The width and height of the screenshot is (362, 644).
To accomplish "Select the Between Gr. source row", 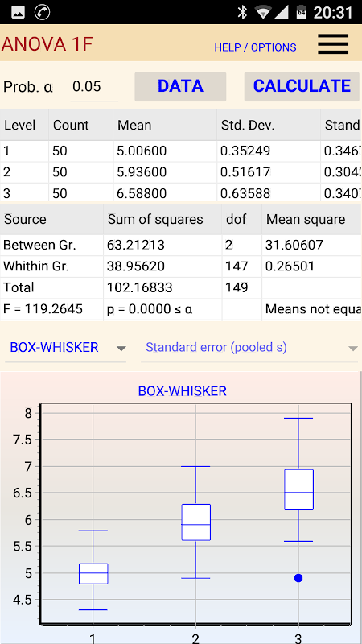I will pyautogui.click(x=180, y=246).
